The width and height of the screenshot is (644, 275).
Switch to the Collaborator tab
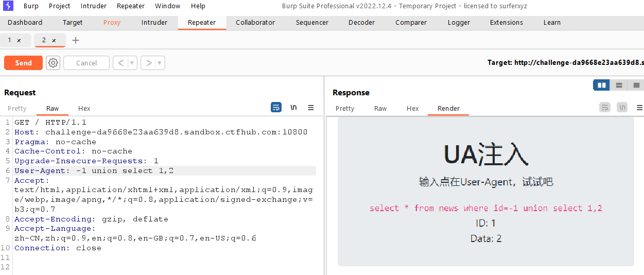point(255,23)
